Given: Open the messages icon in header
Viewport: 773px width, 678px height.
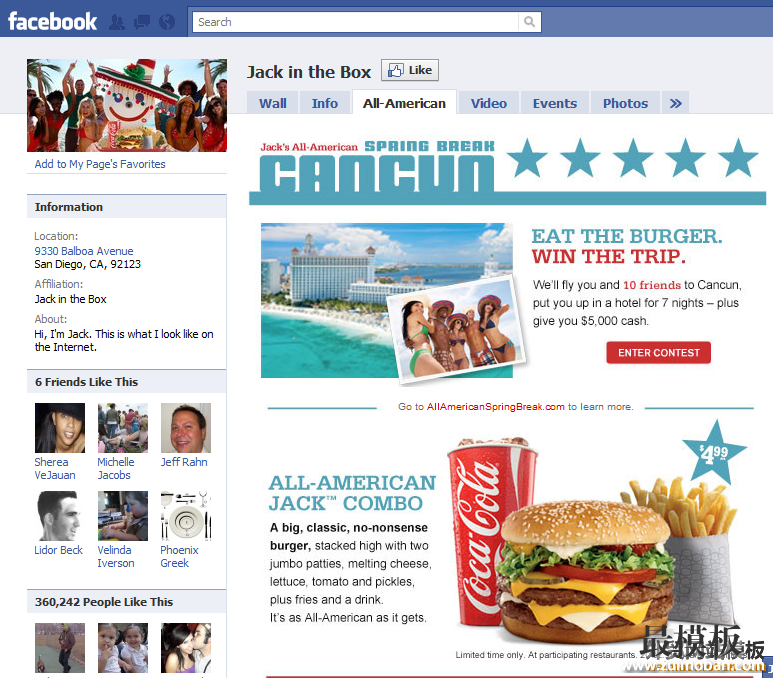Looking at the screenshot, I should pyautogui.click(x=142, y=22).
